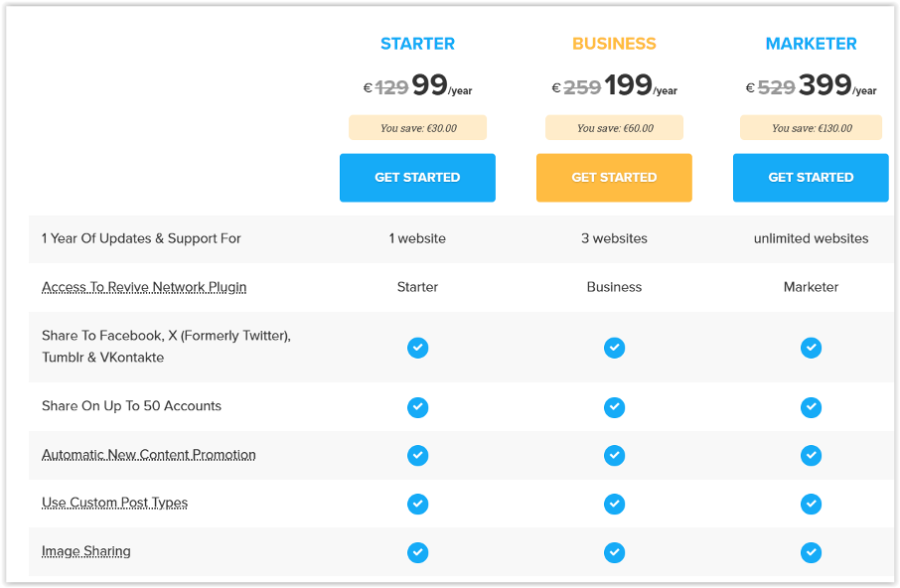Click the You save €30.00 badge
Viewport: 900px width, 588px height.
[x=417, y=127]
